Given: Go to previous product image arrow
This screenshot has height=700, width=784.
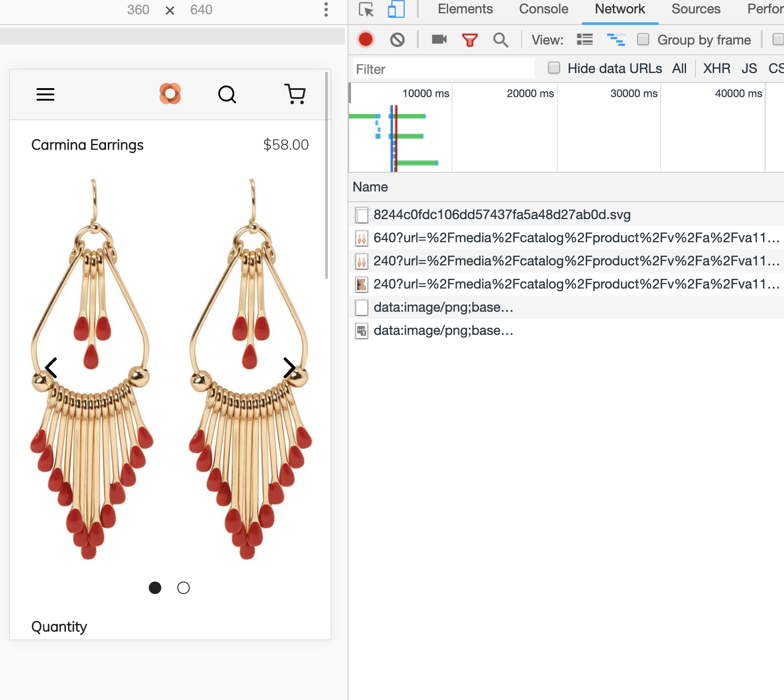Looking at the screenshot, I should point(51,368).
